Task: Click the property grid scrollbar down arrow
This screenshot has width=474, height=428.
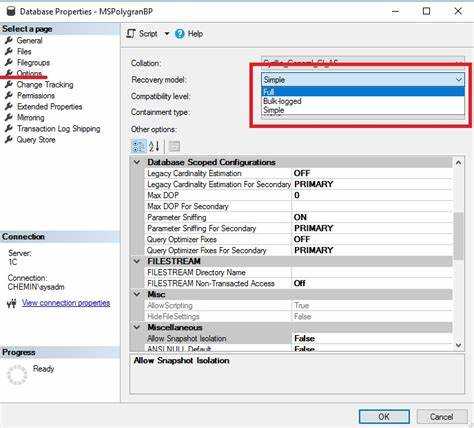Action: 459,345
